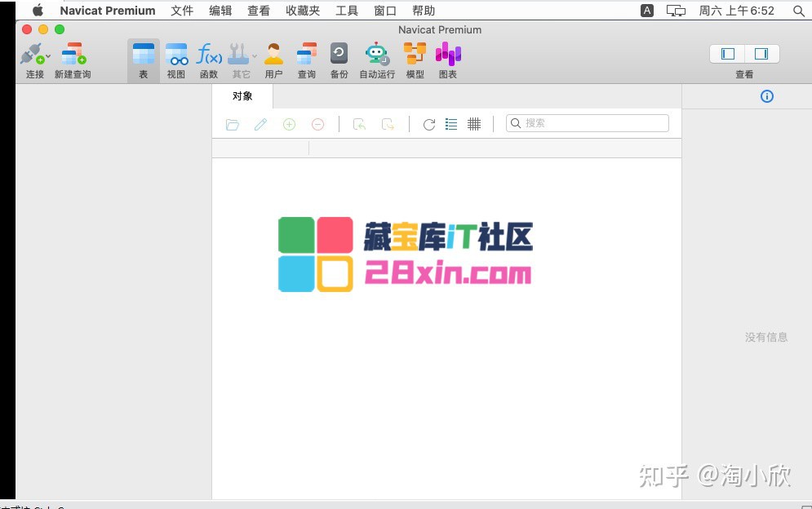
Task: Switch to grid detail view
Action: pyautogui.click(x=474, y=124)
